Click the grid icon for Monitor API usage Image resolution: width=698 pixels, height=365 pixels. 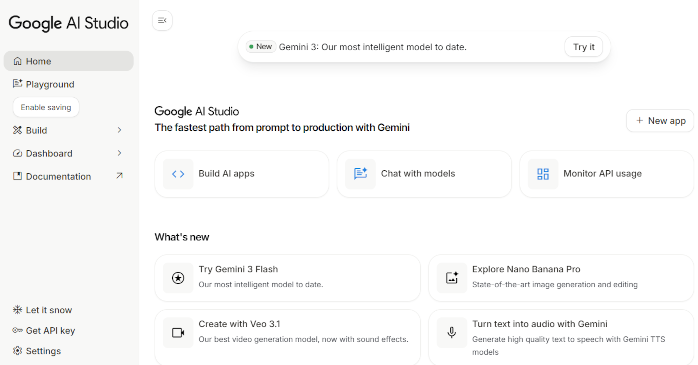(543, 174)
